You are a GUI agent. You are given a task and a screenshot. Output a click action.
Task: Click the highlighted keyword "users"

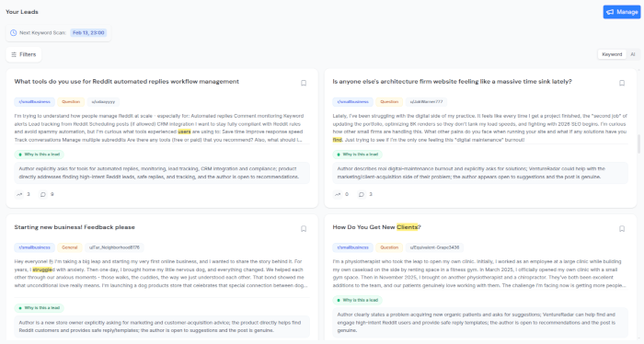pos(184,132)
